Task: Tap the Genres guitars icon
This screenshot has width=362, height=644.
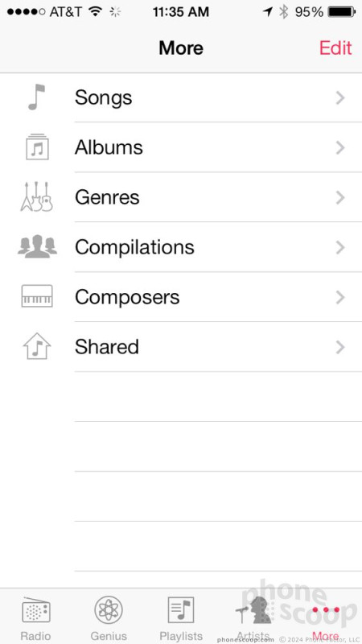Action: 36,196
